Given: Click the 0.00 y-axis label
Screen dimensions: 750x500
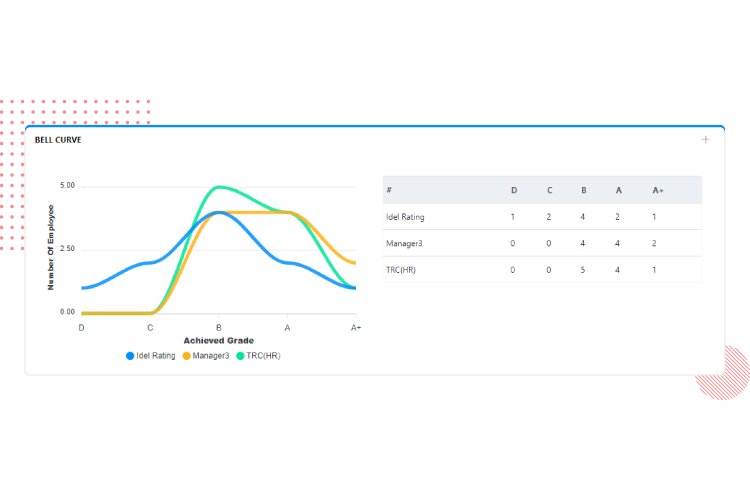Looking at the screenshot, I should [x=67, y=312].
